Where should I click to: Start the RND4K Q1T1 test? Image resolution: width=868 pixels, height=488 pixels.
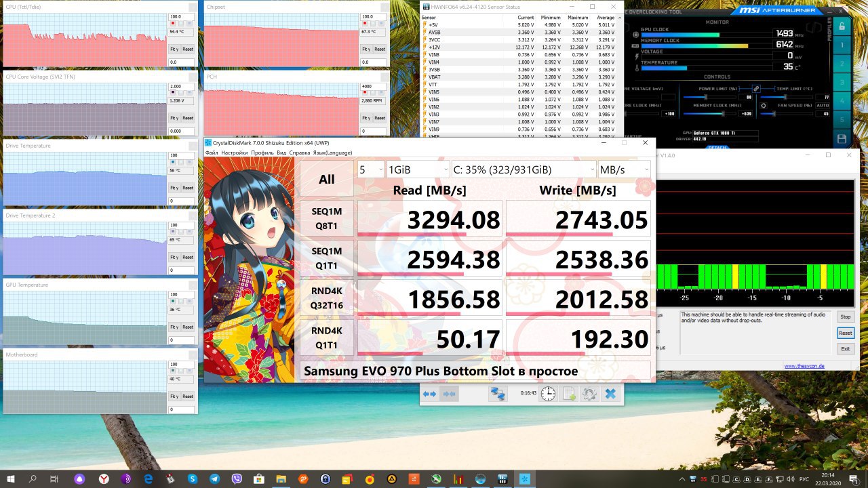click(327, 338)
